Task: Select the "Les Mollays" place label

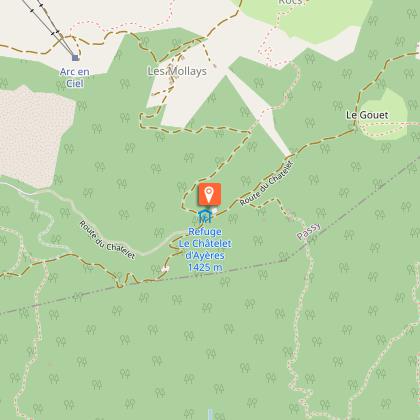Action: (x=177, y=71)
